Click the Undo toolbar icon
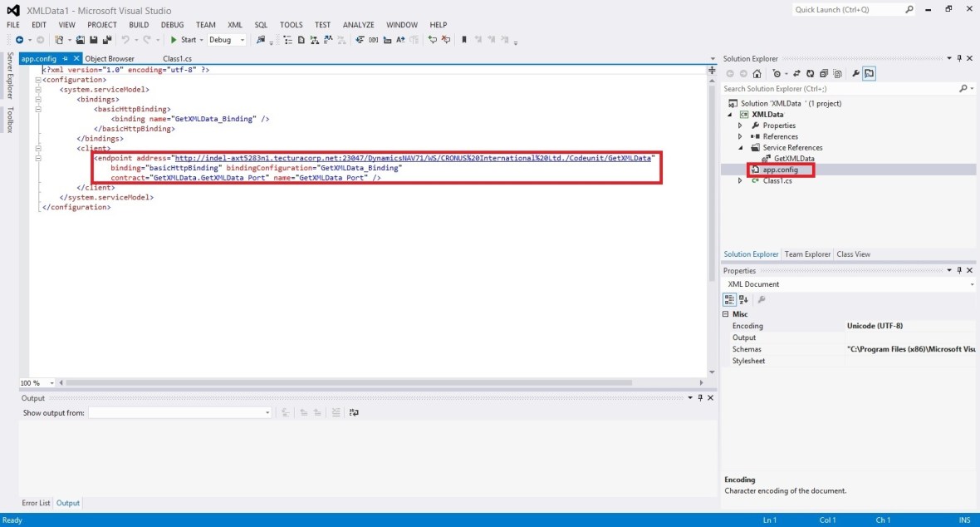This screenshot has height=527, width=980. (126, 40)
